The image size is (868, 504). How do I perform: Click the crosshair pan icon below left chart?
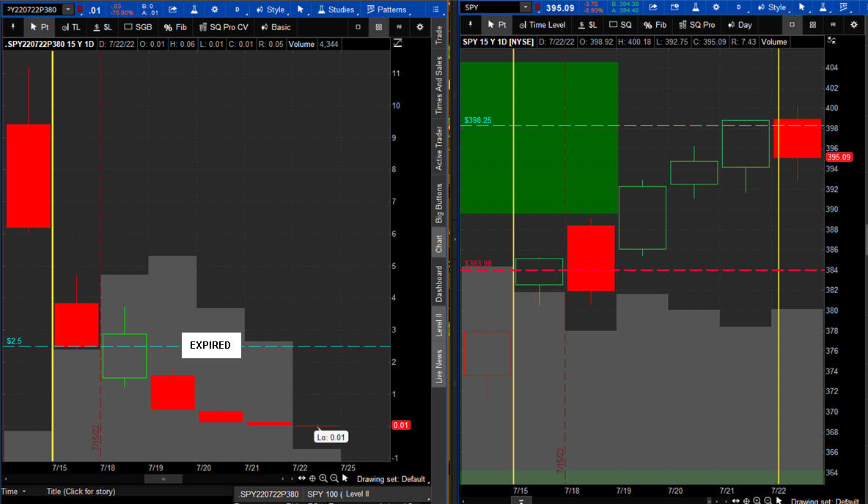(312, 478)
